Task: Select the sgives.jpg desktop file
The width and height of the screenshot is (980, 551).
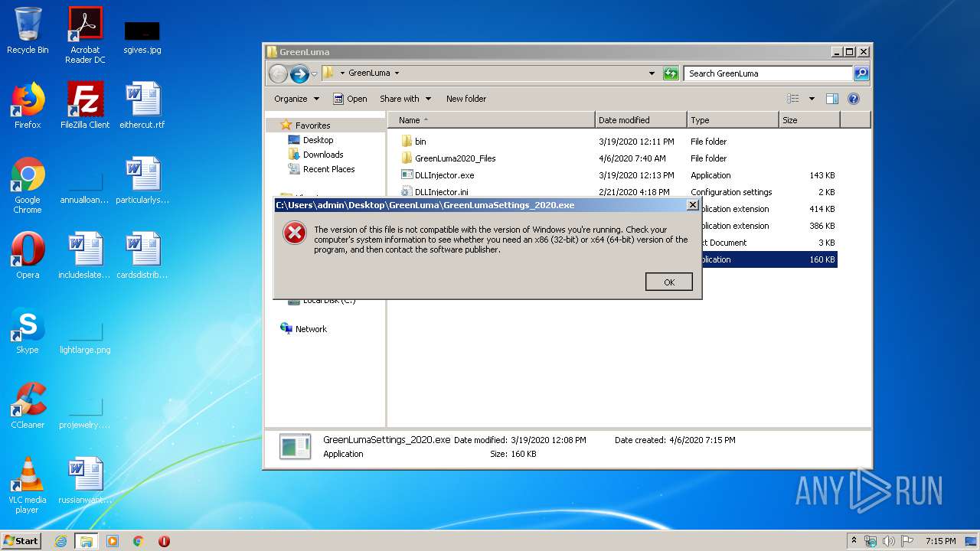Action: 142,37
